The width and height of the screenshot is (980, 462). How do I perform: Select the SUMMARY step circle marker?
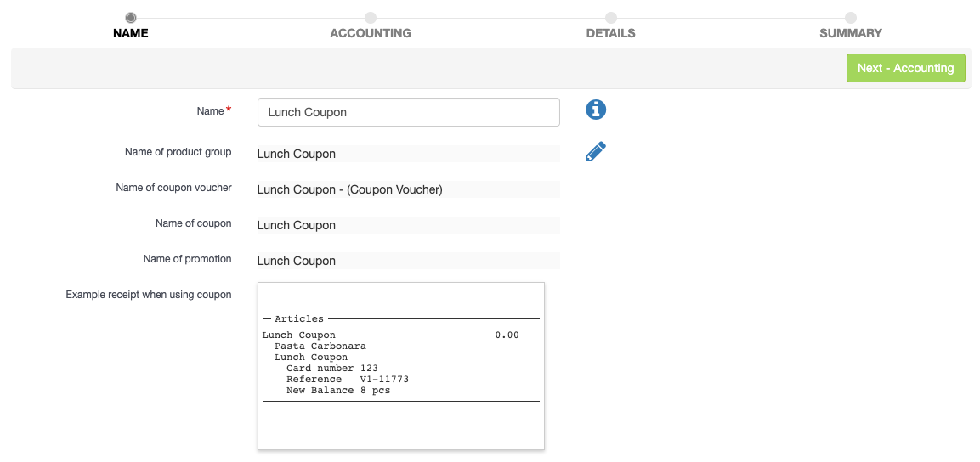point(851,18)
